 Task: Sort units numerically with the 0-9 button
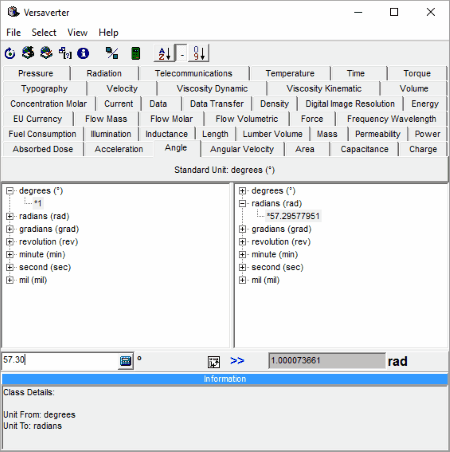click(199, 53)
